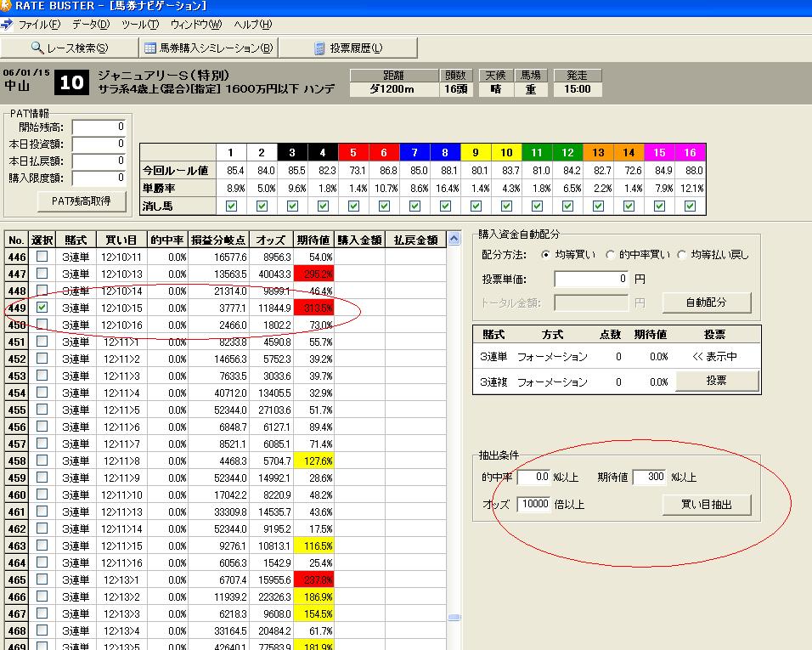Click the 投票単価 input field
Screen dimensions: 812x650
point(591,280)
